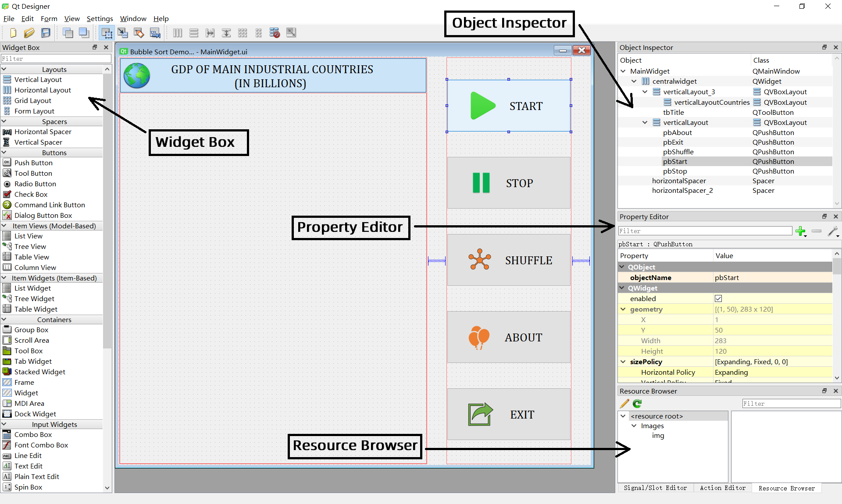Screen dimensions: 842x504
Task: Click the Property Editor filter field
Action: pos(705,231)
